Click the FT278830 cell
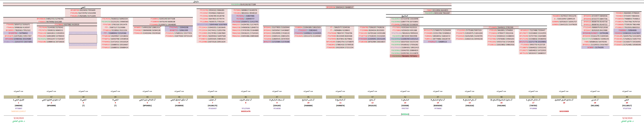 tap(67, 24)
